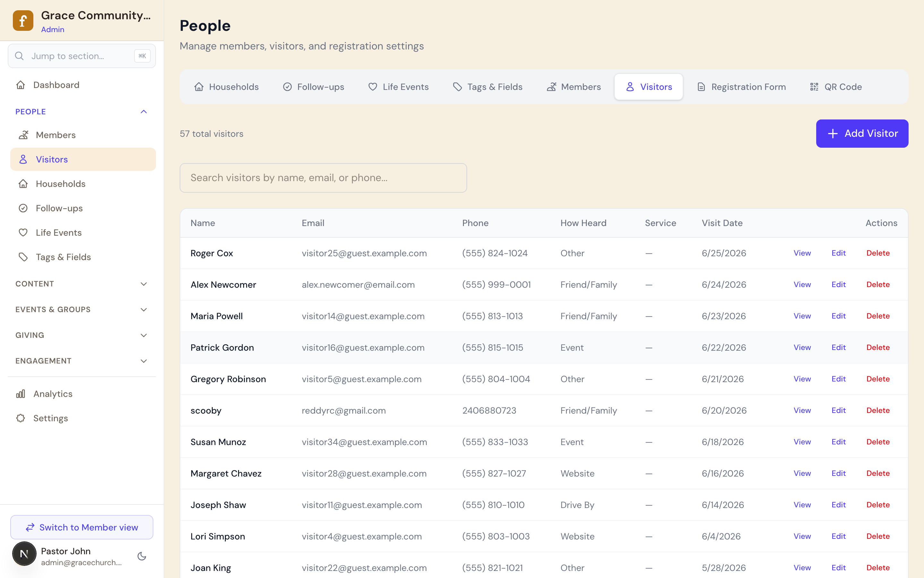Click the Registration Form document icon
This screenshot has height=578, width=924.
(x=701, y=87)
